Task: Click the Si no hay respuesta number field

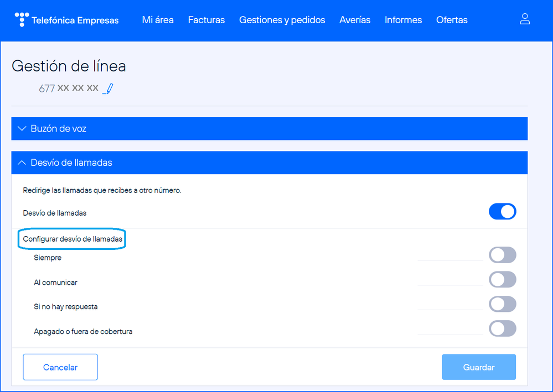Action: 450,305
